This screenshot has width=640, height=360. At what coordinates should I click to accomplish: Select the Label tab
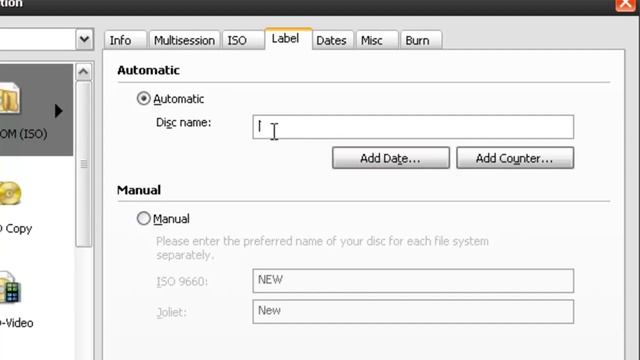pyautogui.click(x=289, y=39)
